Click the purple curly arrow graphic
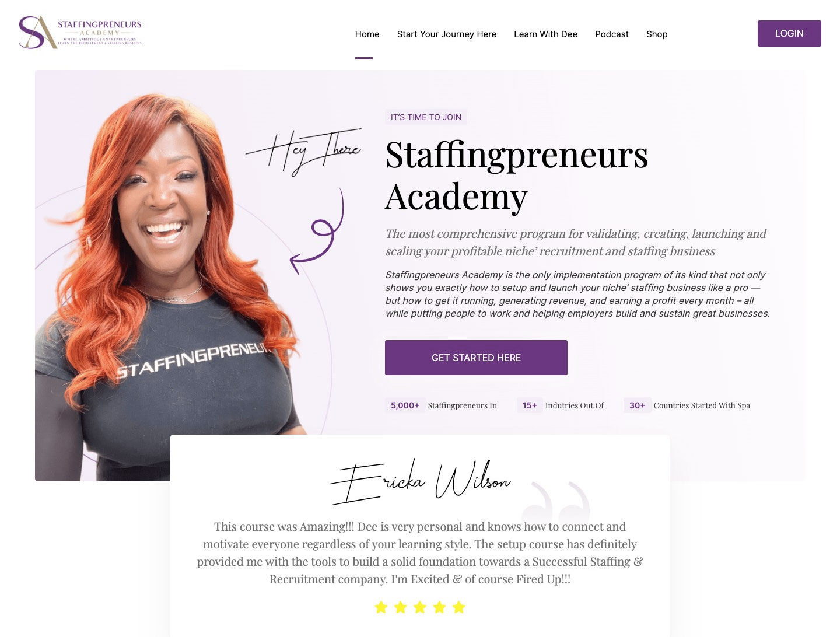 point(317,231)
